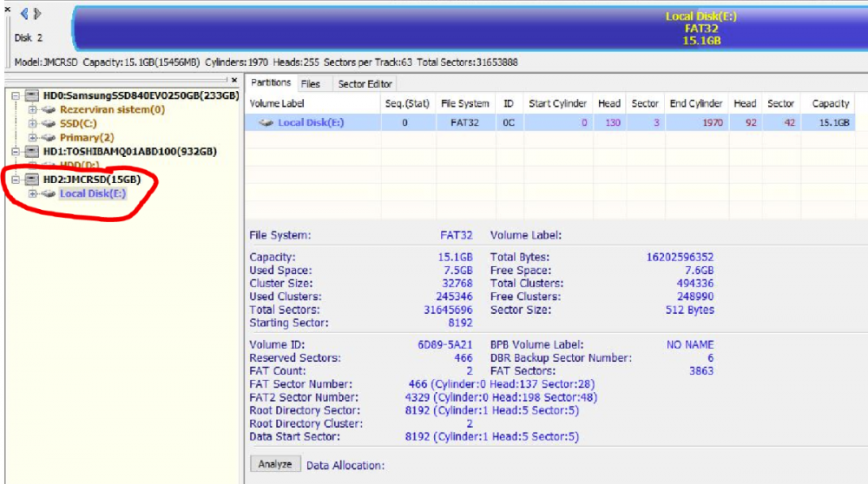Collapse the HD2 JMCRSD tree node
868x484 pixels.
point(16,180)
